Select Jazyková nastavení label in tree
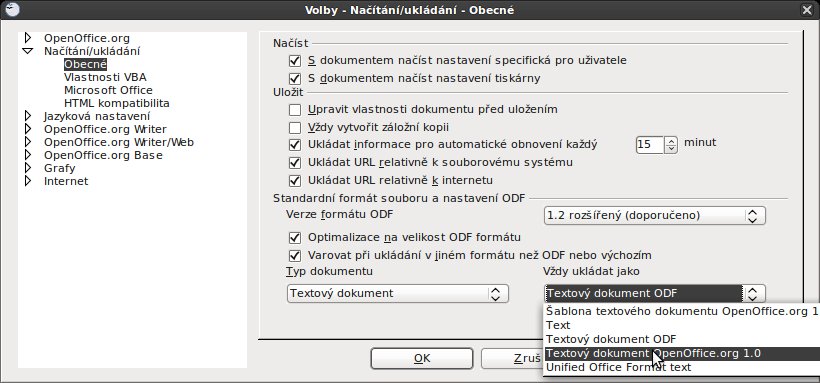This screenshot has width=820, height=383. click(97, 116)
